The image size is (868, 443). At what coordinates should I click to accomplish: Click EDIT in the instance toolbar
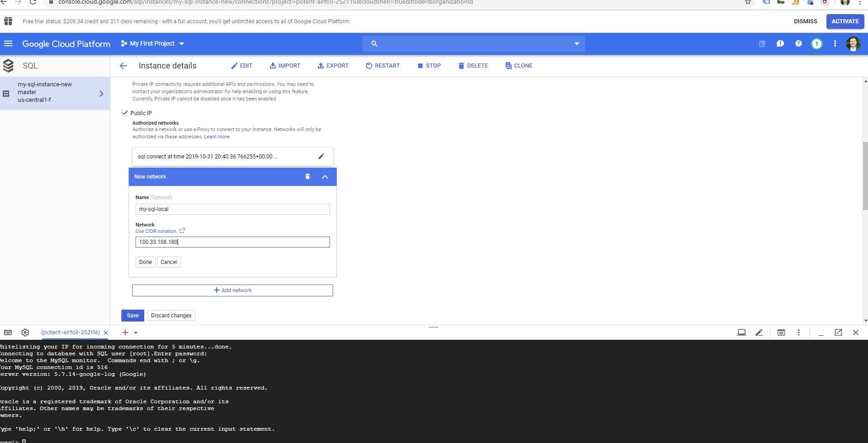point(242,66)
